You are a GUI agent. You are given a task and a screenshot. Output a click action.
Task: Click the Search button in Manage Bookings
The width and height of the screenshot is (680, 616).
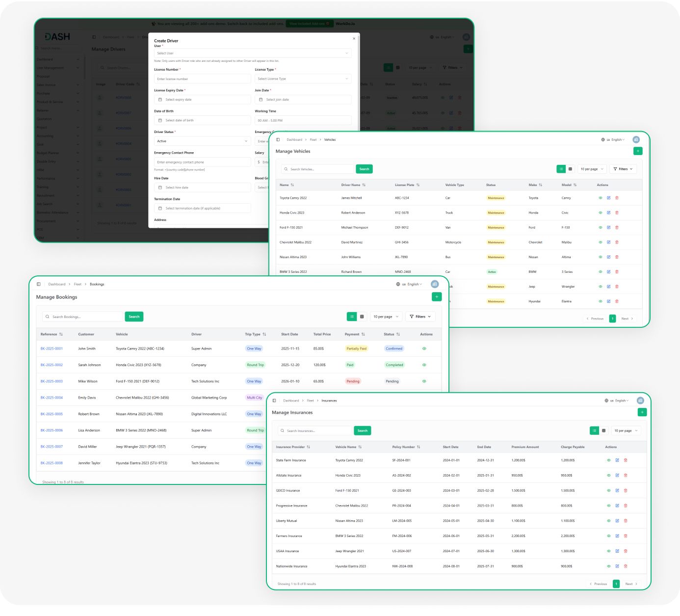pyautogui.click(x=134, y=317)
